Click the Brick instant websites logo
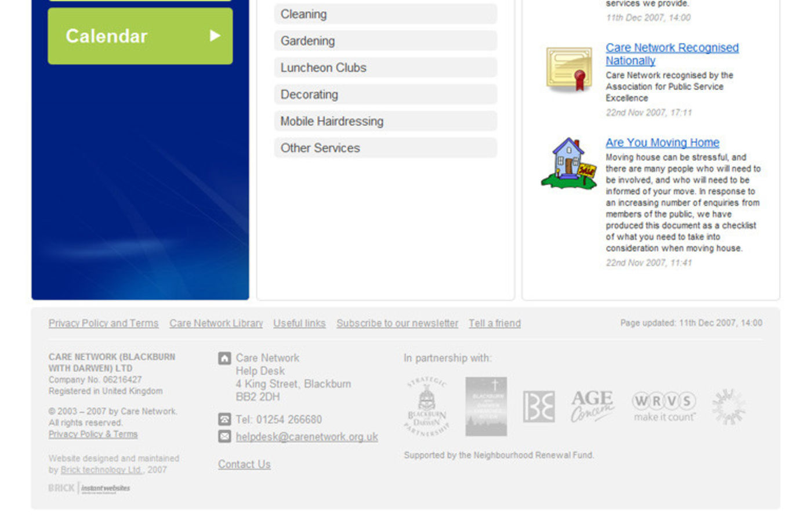This screenshot has height=528, width=812. pyautogui.click(x=89, y=488)
